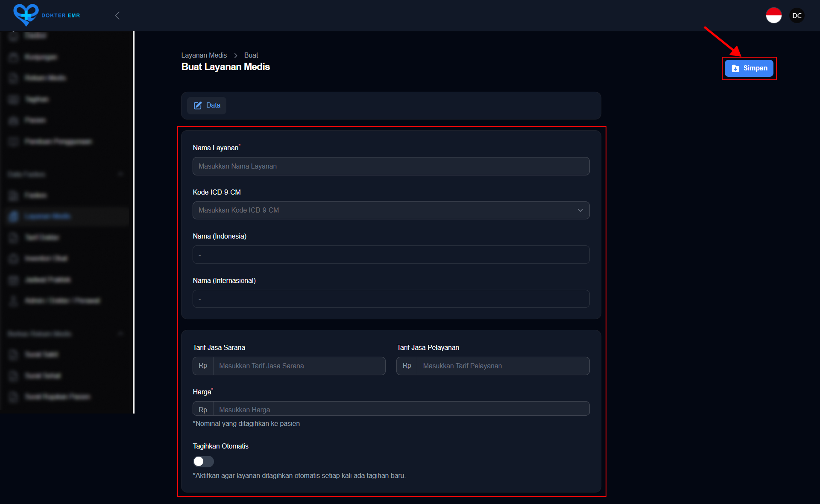Save the form with the Simpan button
The image size is (820, 504).
(749, 68)
